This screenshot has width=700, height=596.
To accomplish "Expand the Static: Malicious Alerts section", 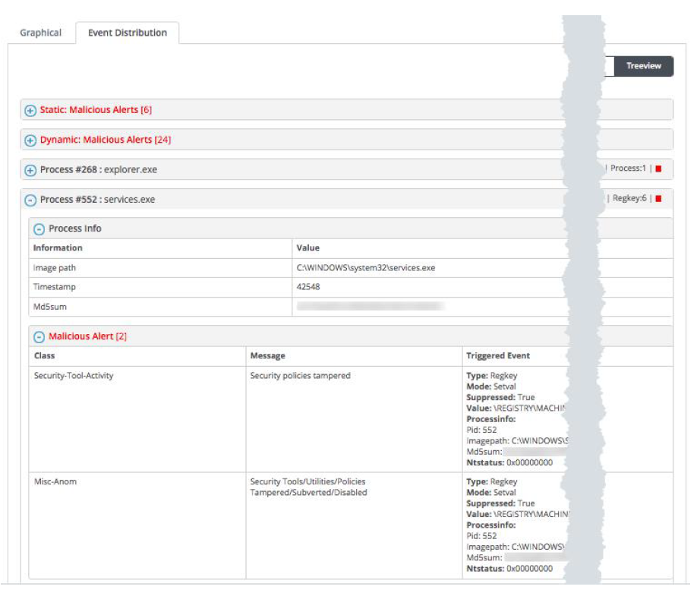I will tap(30, 110).
